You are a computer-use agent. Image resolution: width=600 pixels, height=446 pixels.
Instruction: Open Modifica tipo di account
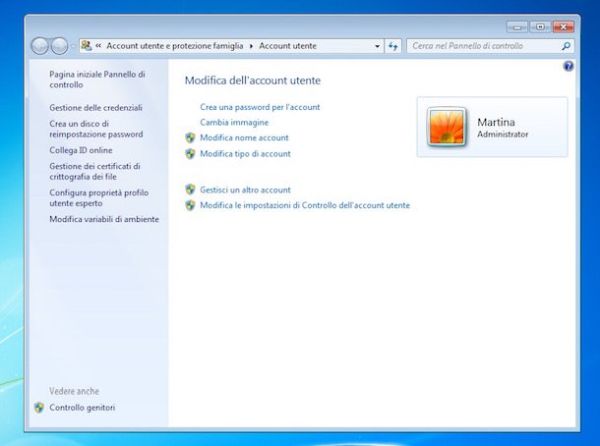(x=245, y=154)
